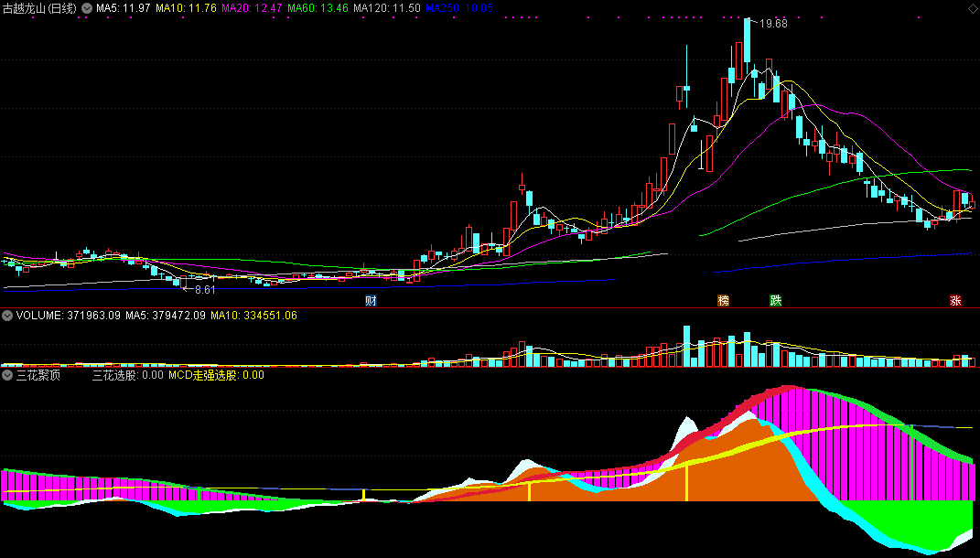Viewport: 980px width, 558px height.
Task: Click the 财 event marker icon
Action: [x=372, y=301]
